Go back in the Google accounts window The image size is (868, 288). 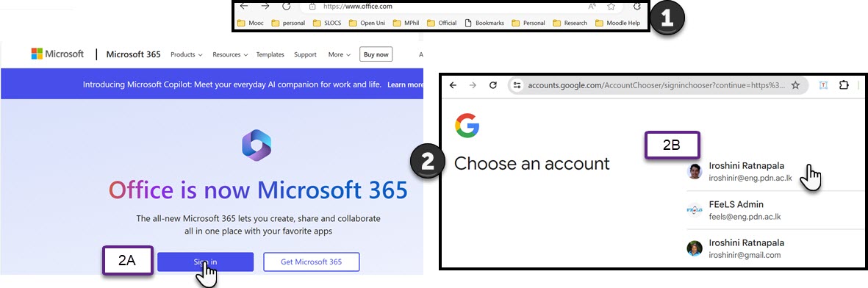click(x=453, y=85)
